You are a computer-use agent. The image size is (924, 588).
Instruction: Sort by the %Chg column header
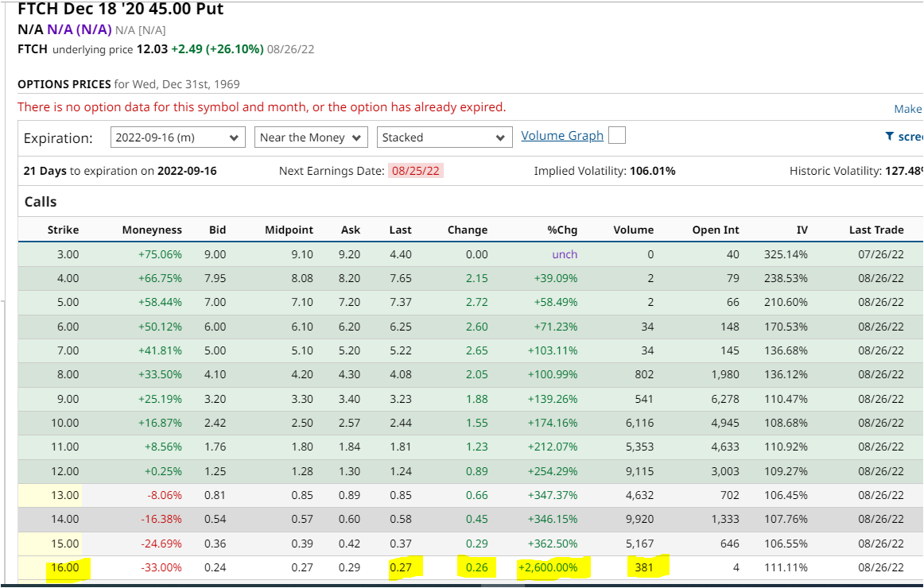[562, 230]
